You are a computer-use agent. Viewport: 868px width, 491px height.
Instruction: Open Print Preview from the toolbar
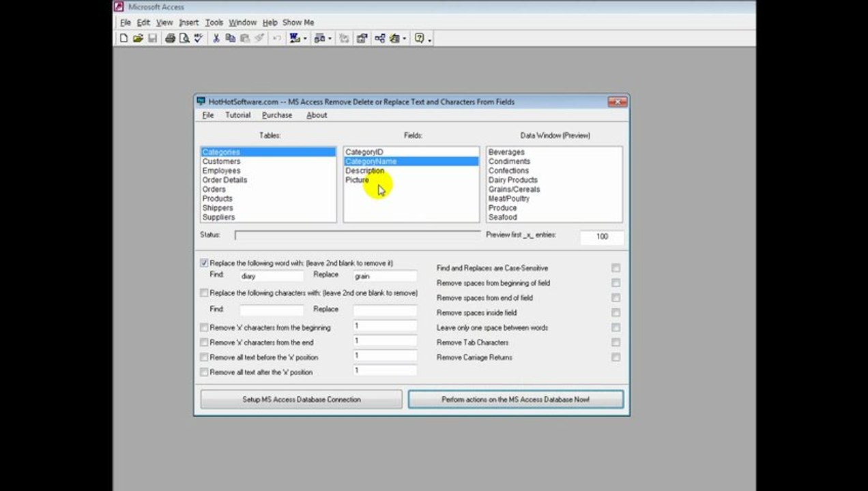tap(184, 39)
